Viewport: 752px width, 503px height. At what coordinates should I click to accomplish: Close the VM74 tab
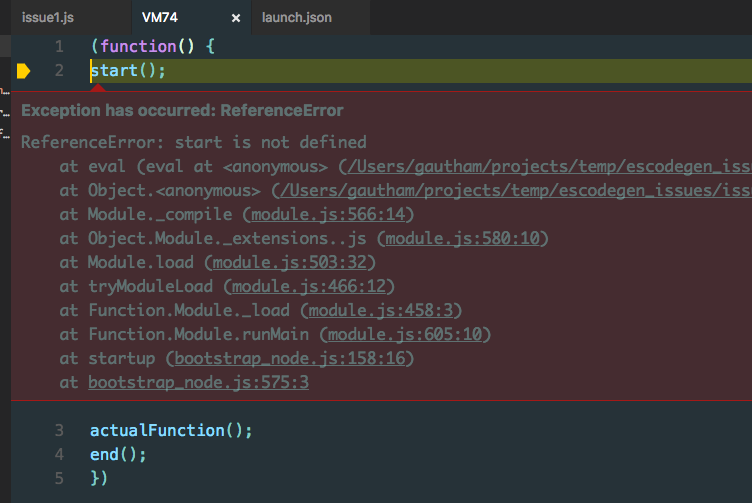coord(236,18)
